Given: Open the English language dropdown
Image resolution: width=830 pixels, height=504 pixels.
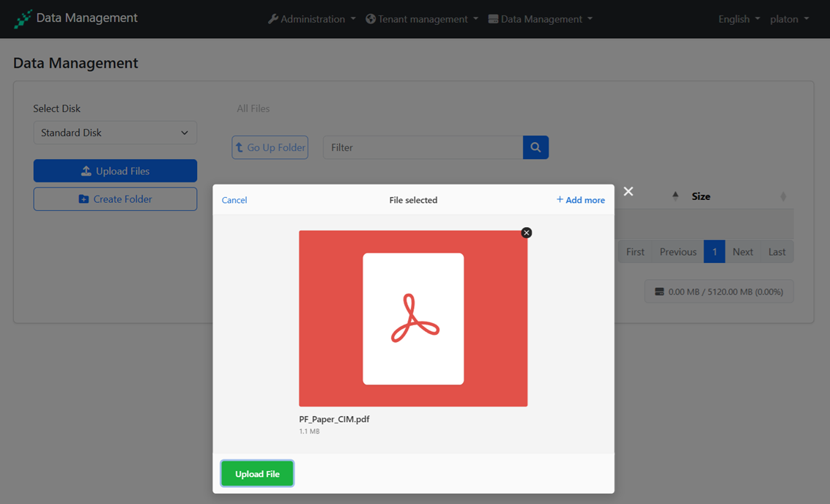Looking at the screenshot, I should click(x=738, y=19).
